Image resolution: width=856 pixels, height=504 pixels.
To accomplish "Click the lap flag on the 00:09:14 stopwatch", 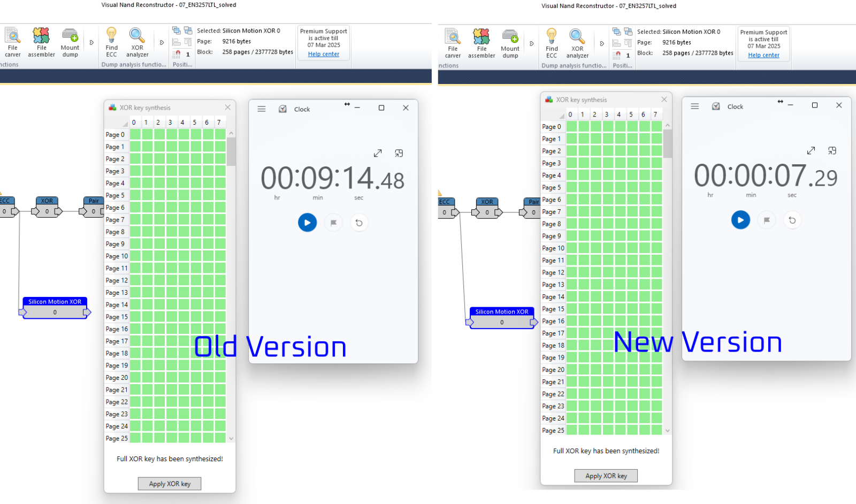I will [333, 223].
